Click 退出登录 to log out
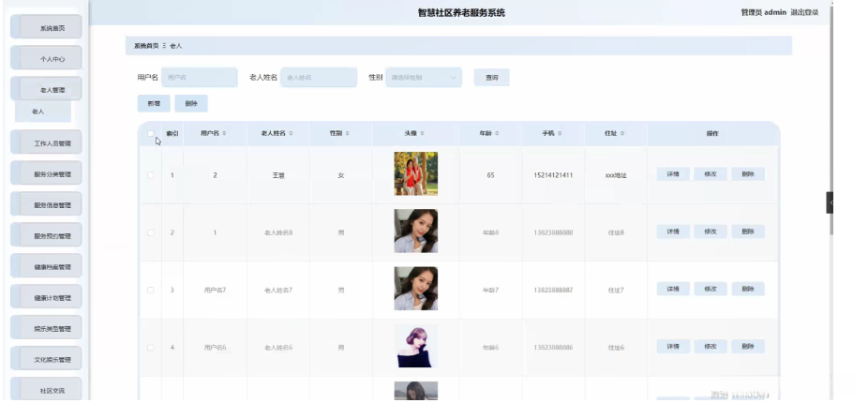The image size is (868, 403). [x=804, y=12]
